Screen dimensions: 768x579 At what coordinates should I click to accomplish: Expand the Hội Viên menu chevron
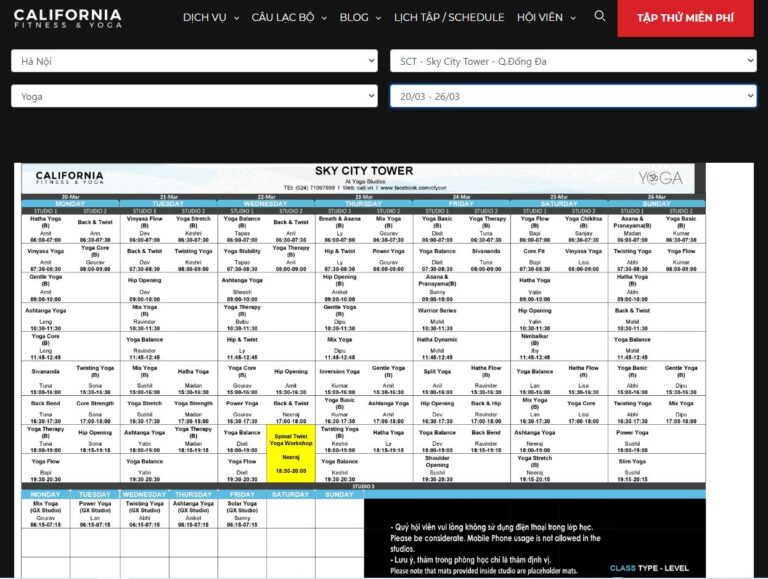tap(573, 18)
